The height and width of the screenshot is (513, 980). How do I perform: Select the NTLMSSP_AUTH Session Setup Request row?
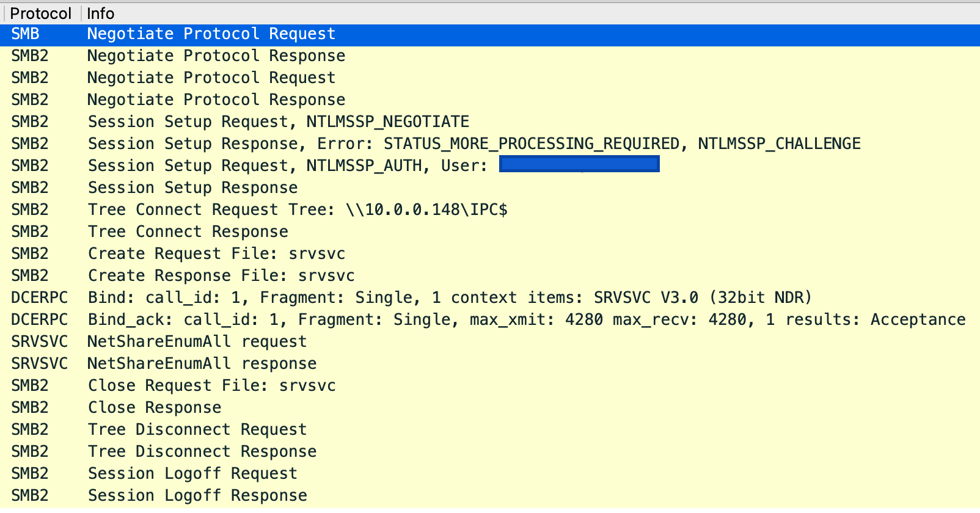(x=287, y=166)
